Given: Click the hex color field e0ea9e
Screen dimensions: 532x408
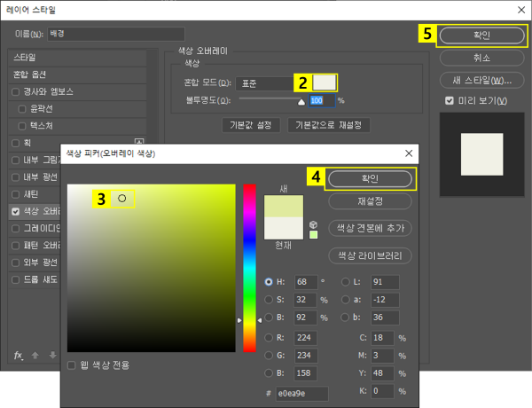Looking at the screenshot, I should [x=302, y=394].
